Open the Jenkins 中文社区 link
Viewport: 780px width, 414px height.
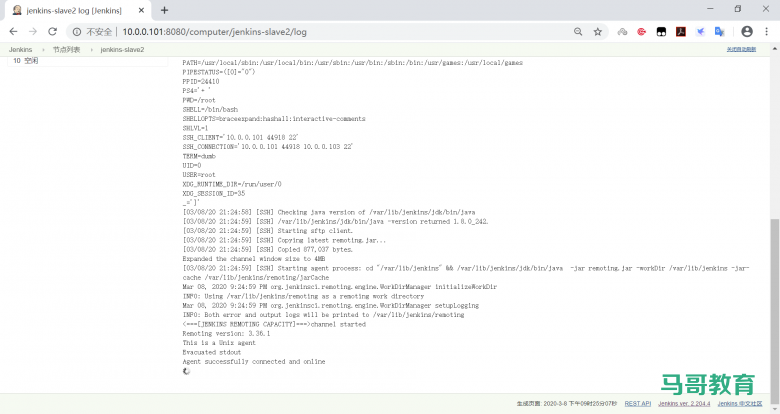pos(740,404)
